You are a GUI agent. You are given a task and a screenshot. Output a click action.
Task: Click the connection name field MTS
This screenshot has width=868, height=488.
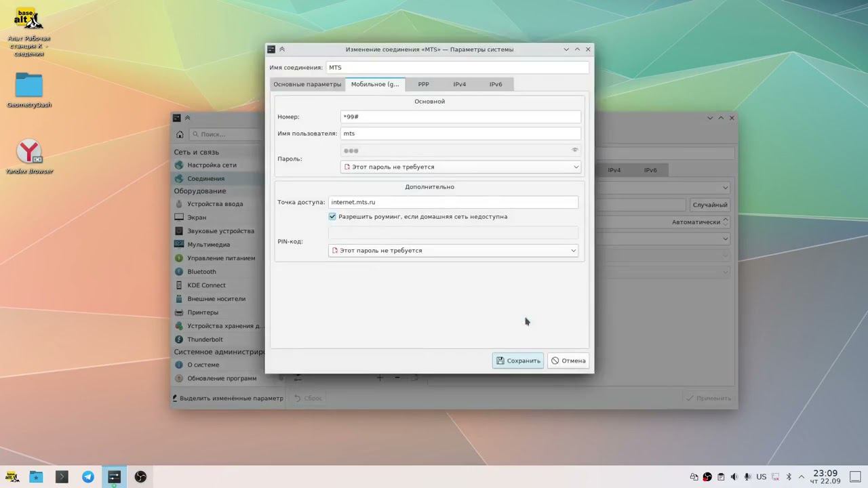(458, 67)
